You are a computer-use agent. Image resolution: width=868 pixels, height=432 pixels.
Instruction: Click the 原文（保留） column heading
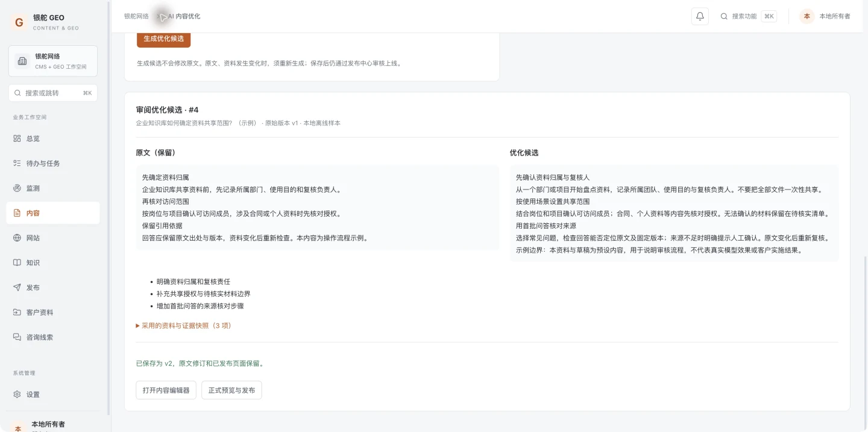(156, 153)
